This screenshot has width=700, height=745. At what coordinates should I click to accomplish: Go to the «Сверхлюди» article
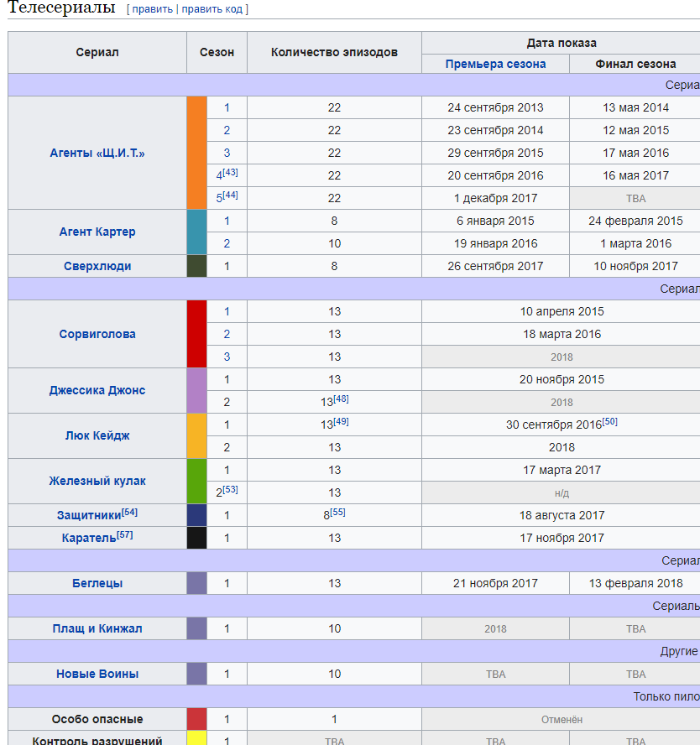click(97, 266)
